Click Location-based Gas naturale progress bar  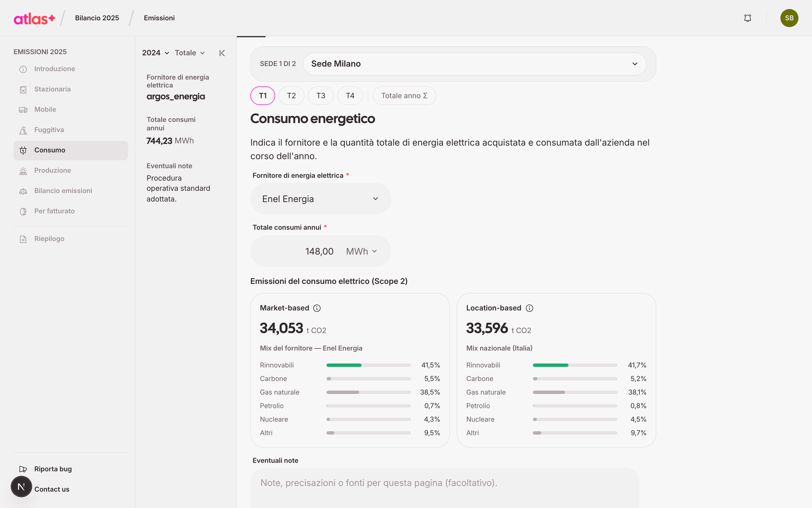pyautogui.click(x=575, y=392)
